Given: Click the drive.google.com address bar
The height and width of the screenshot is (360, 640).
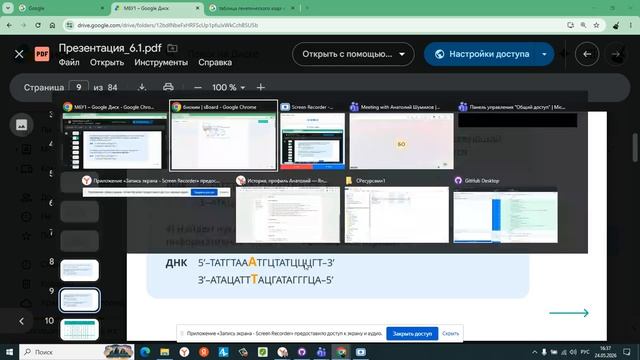Looking at the screenshot, I should [x=314, y=25].
